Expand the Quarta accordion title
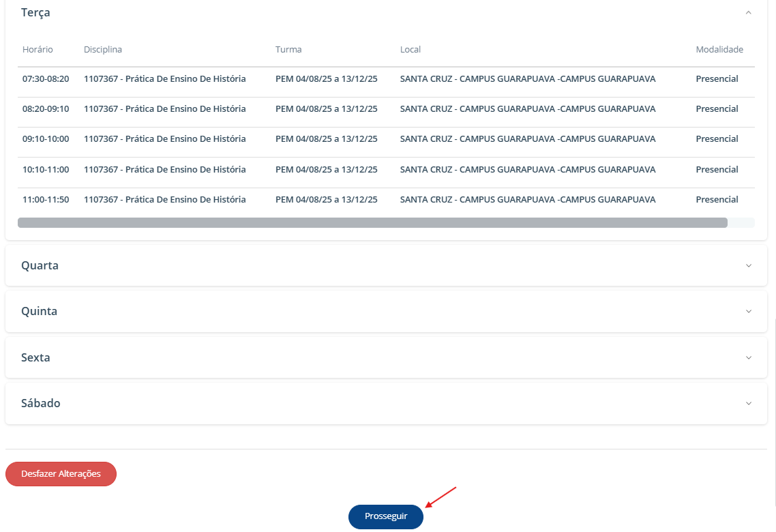Image resolution: width=776 pixels, height=532 pixels. tap(40, 265)
